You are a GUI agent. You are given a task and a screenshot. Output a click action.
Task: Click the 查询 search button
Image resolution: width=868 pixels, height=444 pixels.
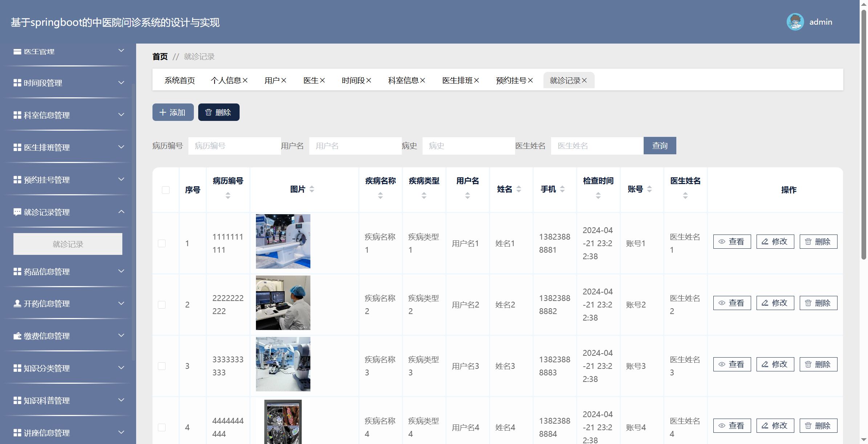[x=659, y=146]
